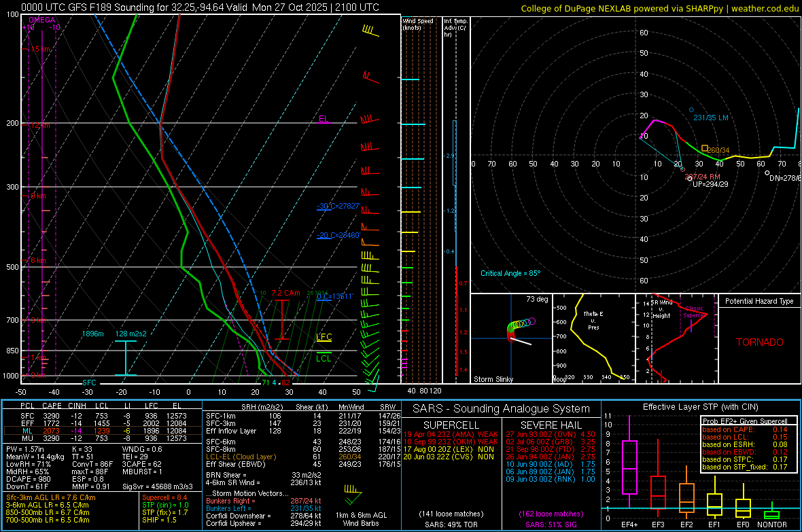Click the -20 C=23460' height label

(338, 235)
